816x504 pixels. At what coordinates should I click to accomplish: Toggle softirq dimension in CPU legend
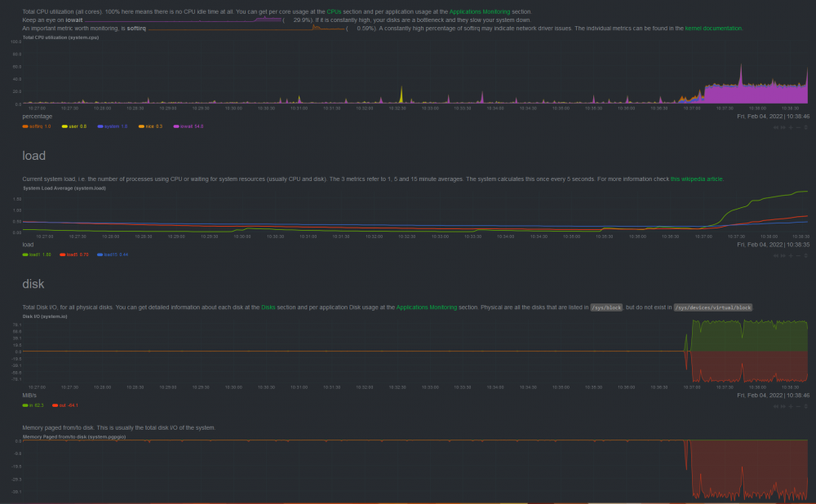pyautogui.click(x=37, y=126)
